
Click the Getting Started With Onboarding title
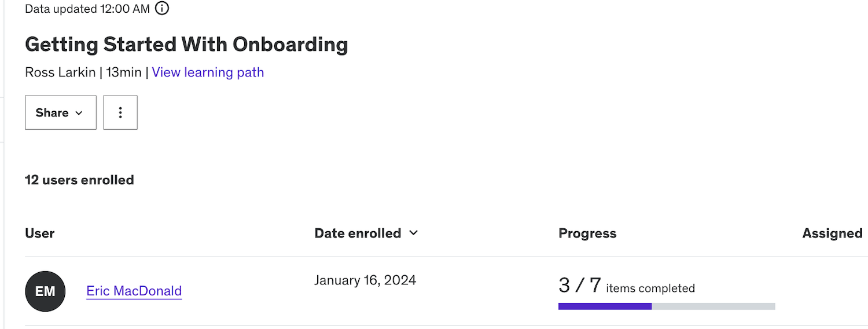[x=186, y=45]
